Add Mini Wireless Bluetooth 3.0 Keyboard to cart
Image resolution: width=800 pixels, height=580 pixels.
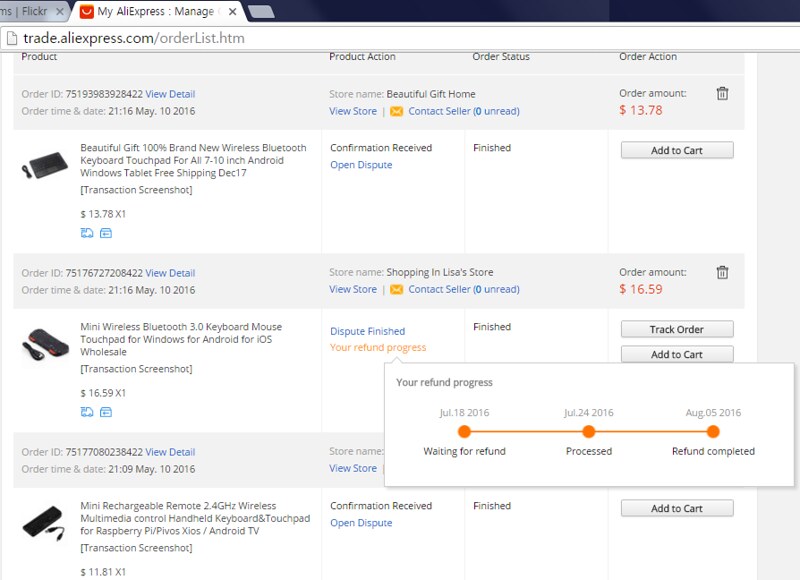pyautogui.click(x=677, y=354)
